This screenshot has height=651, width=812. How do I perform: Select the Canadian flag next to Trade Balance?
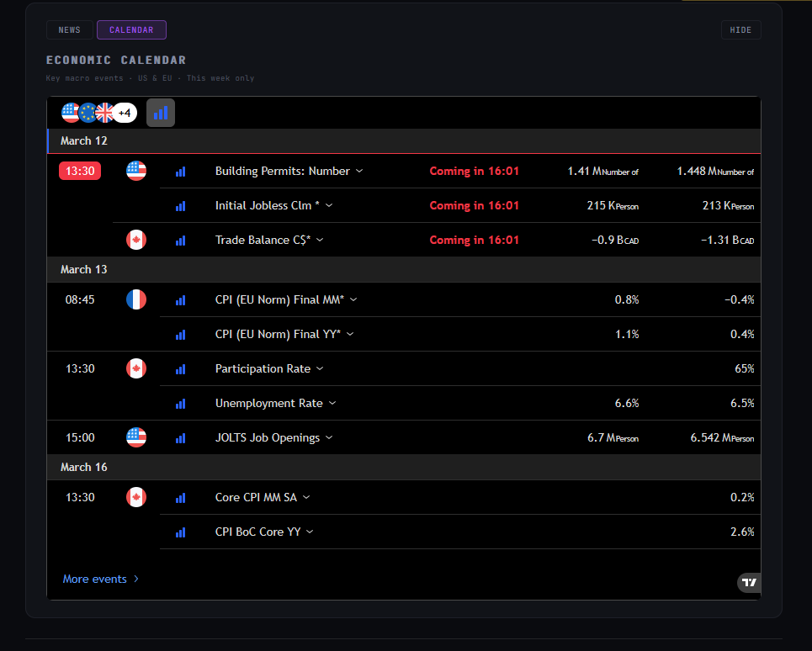click(135, 239)
